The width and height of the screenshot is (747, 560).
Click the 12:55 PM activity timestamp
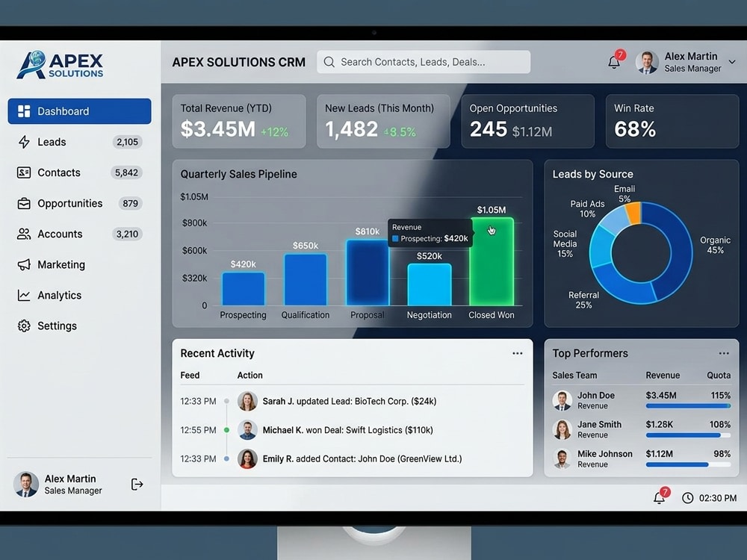pos(198,430)
